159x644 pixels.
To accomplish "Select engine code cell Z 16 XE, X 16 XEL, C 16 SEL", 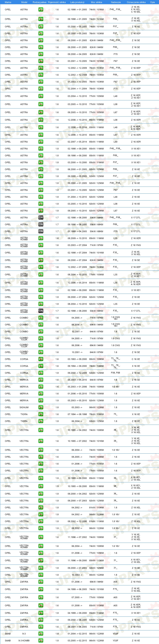I will point(136,10).
